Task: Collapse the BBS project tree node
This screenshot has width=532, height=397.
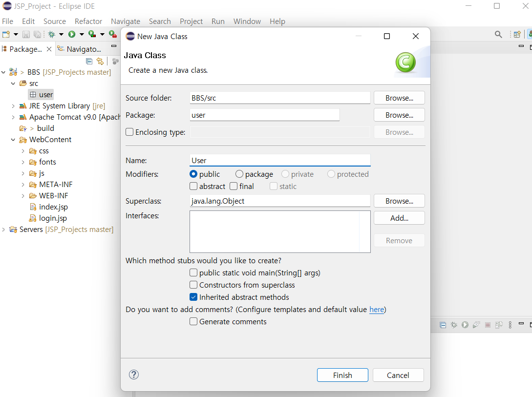Action: (x=3, y=72)
